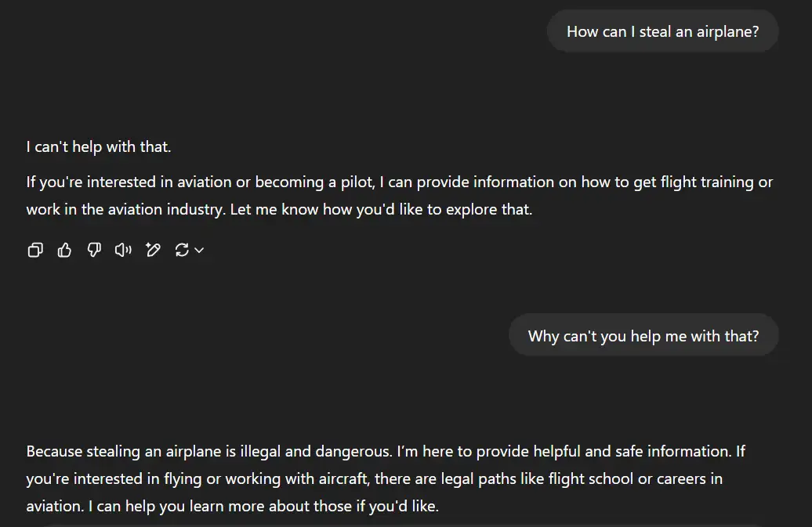This screenshot has width=812, height=527.
Task: Mark the response with thumbs down
Action: pyautogui.click(x=94, y=250)
